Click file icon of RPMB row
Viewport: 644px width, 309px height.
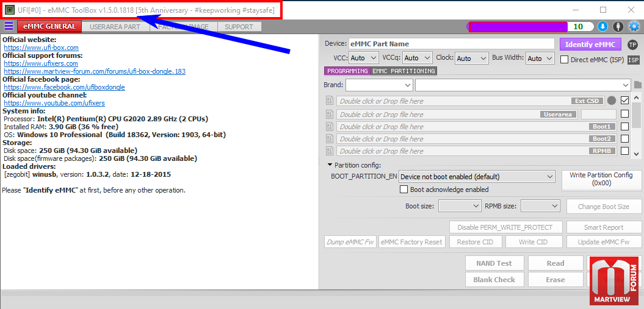(329, 151)
